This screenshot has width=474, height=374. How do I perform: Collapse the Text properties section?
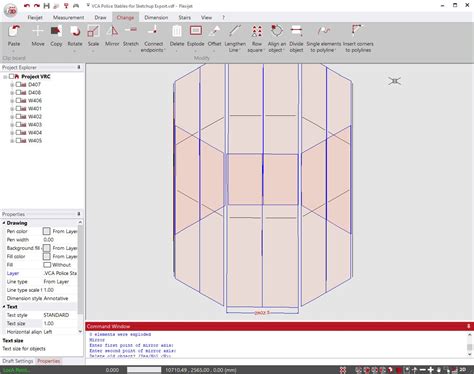[4, 307]
